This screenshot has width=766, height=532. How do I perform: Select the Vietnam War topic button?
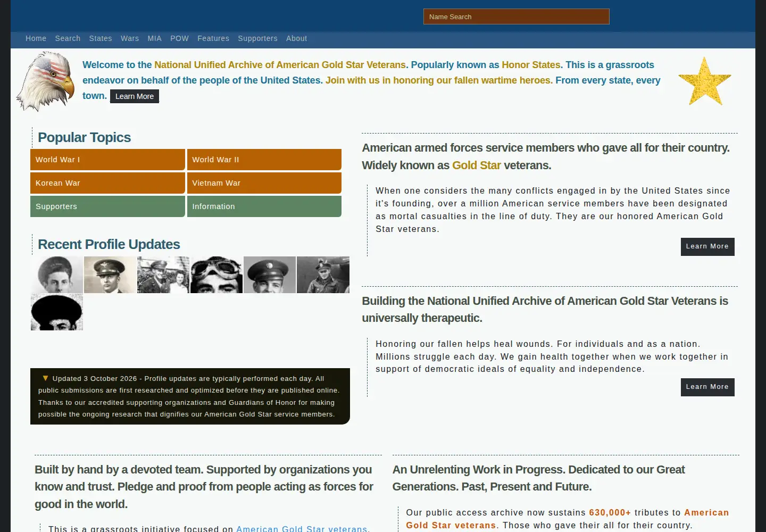click(264, 183)
